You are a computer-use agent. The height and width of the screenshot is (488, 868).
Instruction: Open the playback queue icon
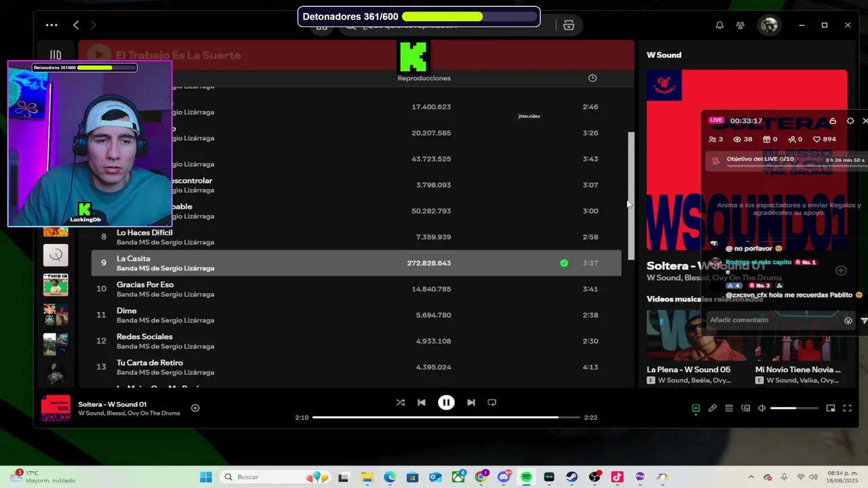pyautogui.click(x=729, y=408)
